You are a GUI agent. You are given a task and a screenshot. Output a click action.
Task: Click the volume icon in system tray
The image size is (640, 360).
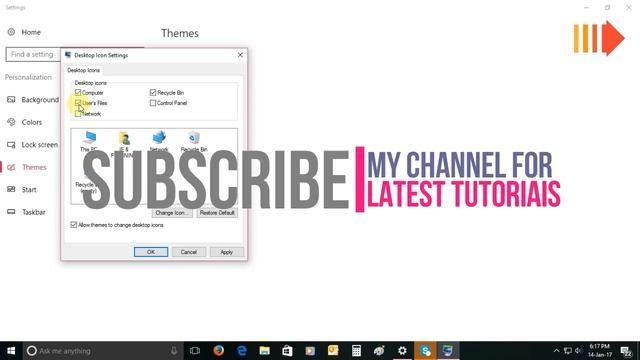[x=578, y=351]
